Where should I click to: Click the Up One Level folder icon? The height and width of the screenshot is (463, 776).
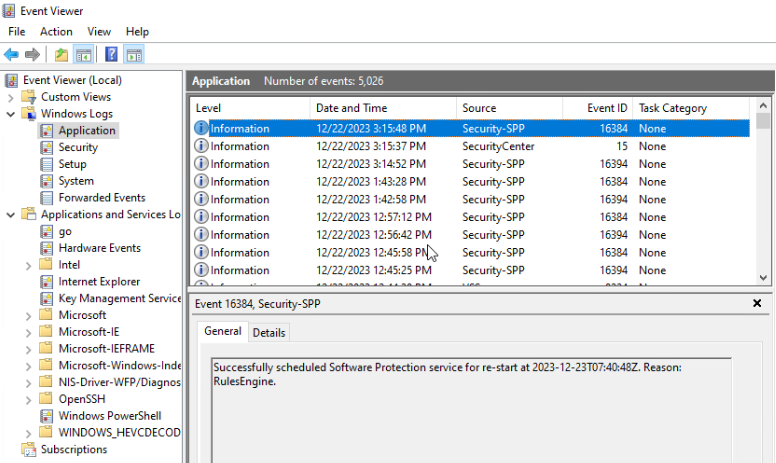point(62,54)
